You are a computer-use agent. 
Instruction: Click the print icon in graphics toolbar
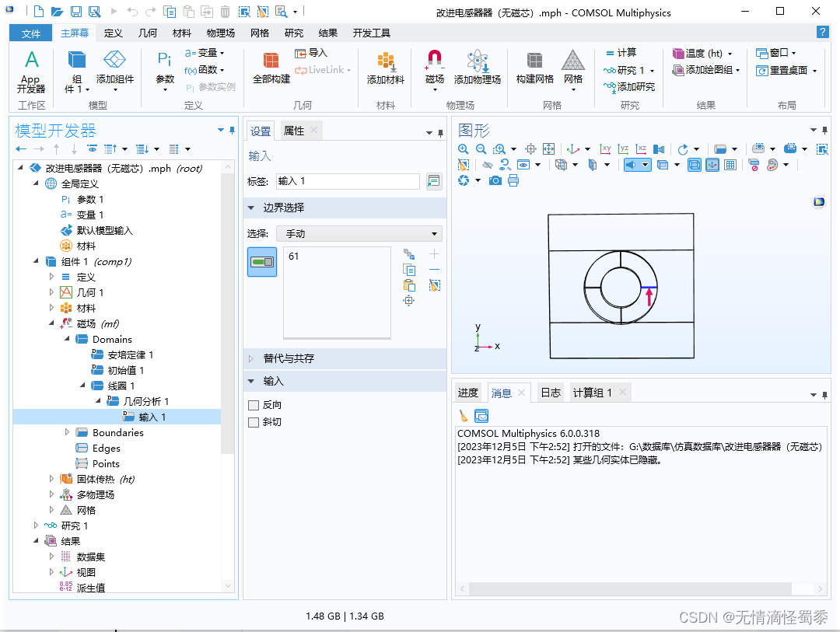tap(513, 180)
